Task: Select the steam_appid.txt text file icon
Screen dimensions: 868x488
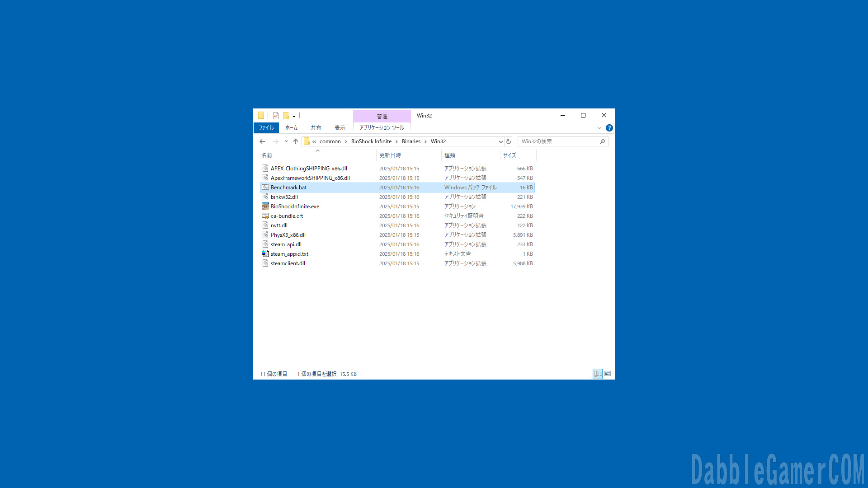Action: pyautogui.click(x=265, y=253)
